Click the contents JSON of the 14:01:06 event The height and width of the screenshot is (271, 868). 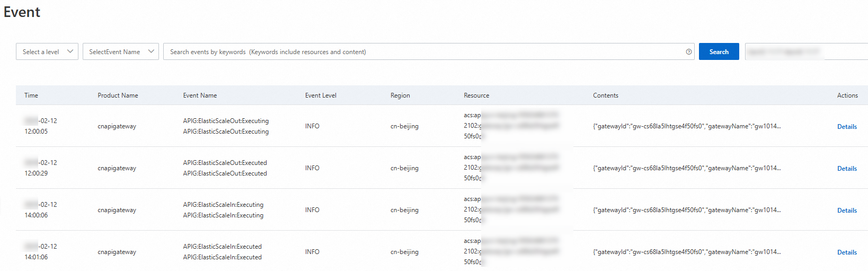[687, 252]
